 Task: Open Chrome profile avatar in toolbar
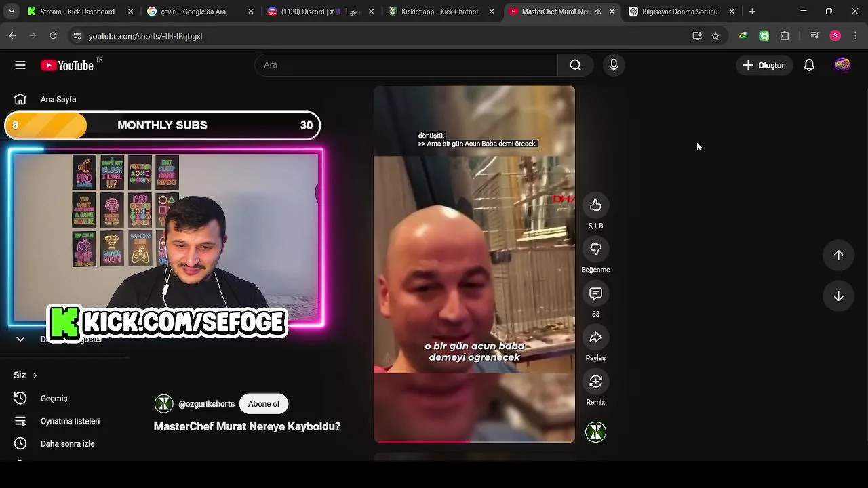[835, 36]
